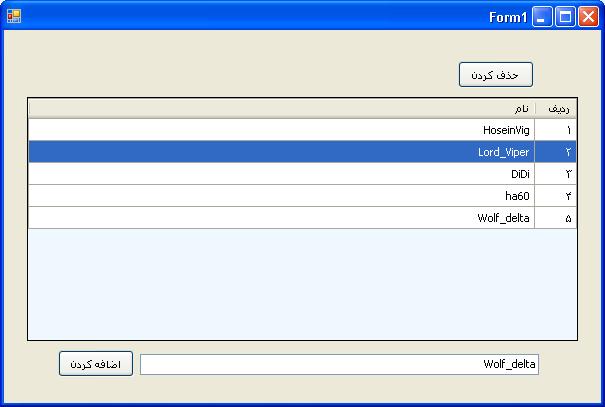Image resolution: width=605 pixels, height=407 pixels.
Task: Focus the text field containing Wolf_delta
Action: coord(339,364)
